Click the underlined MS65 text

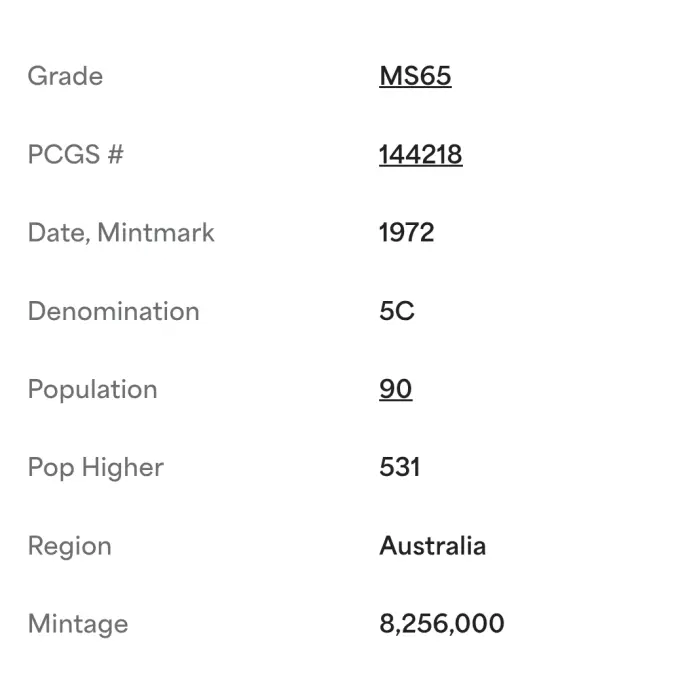click(x=415, y=76)
